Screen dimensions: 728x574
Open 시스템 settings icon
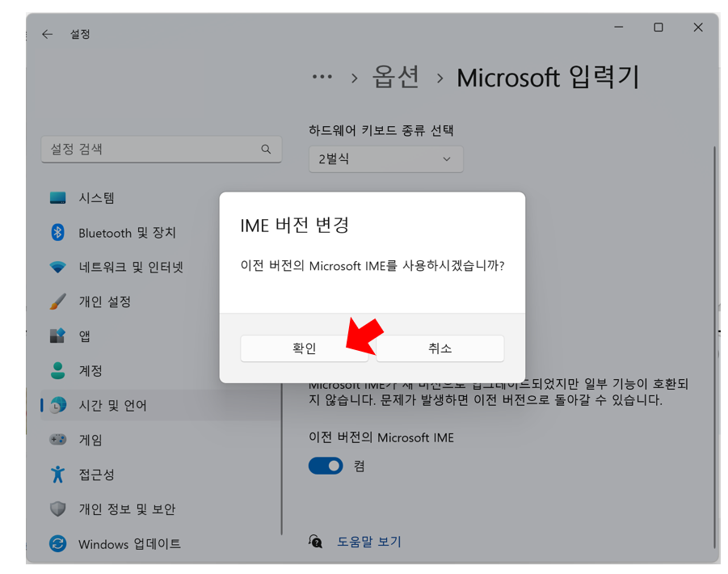[x=57, y=198]
